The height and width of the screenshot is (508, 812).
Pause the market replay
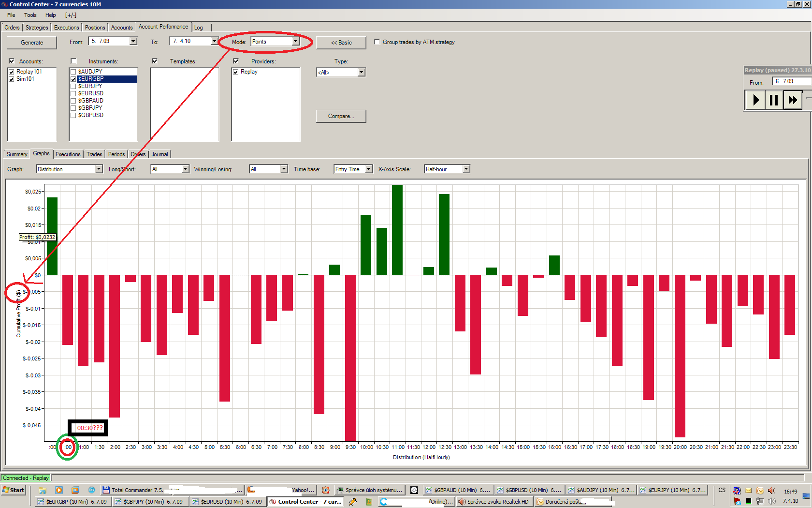click(x=774, y=100)
